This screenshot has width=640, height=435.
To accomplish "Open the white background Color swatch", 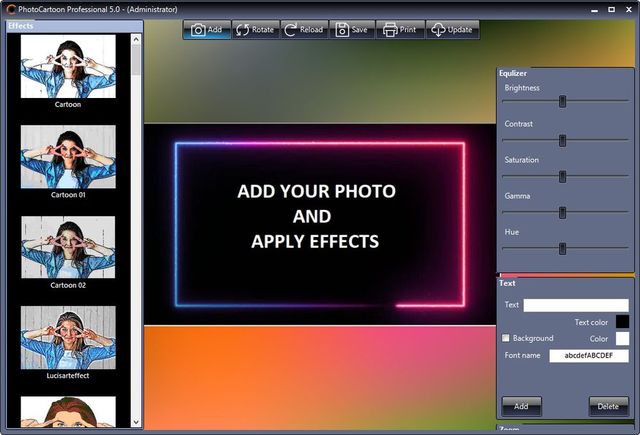I will click(x=622, y=339).
